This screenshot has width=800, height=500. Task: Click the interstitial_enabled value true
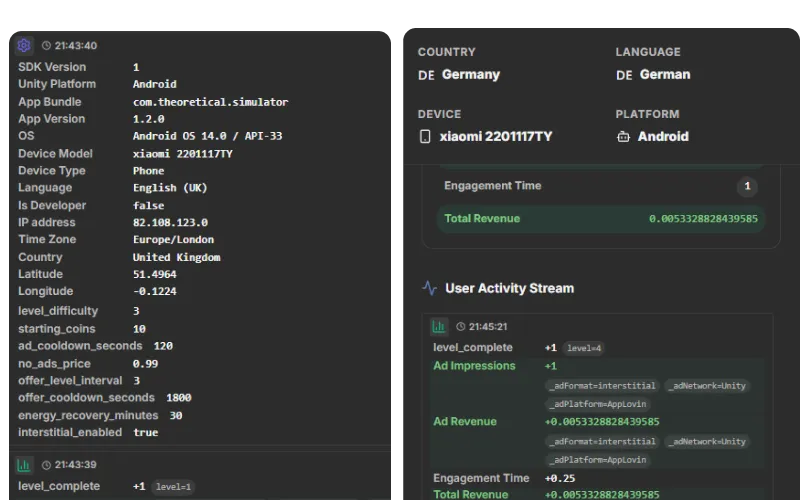145,433
